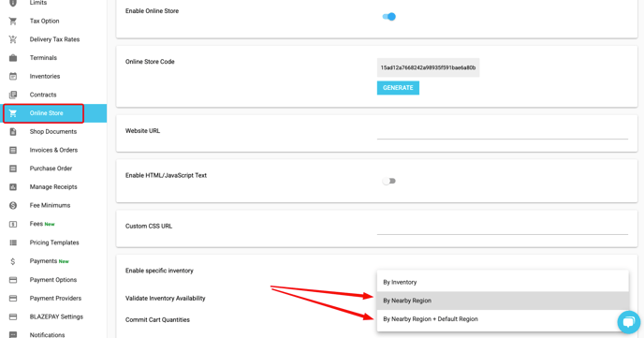The width and height of the screenshot is (644, 338).
Task: Click the Custom CSS URL field
Action: click(x=503, y=228)
